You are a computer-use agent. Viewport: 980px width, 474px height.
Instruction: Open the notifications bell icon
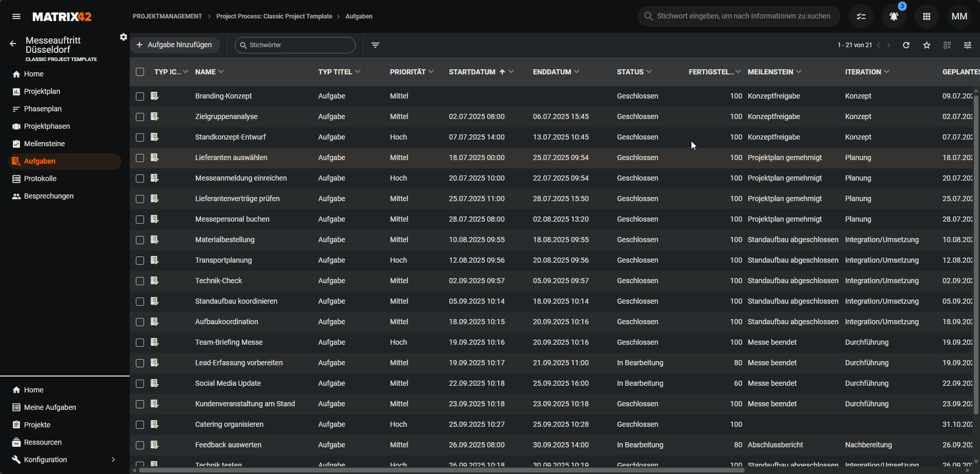tap(893, 16)
